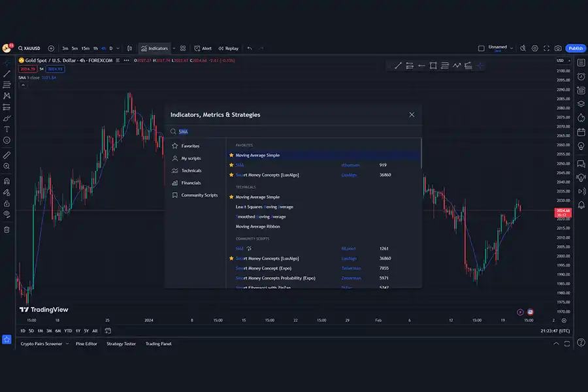Expand the timeframe dropdown chevron
This screenshot has height=392, width=588.
[x=118, y=48]
